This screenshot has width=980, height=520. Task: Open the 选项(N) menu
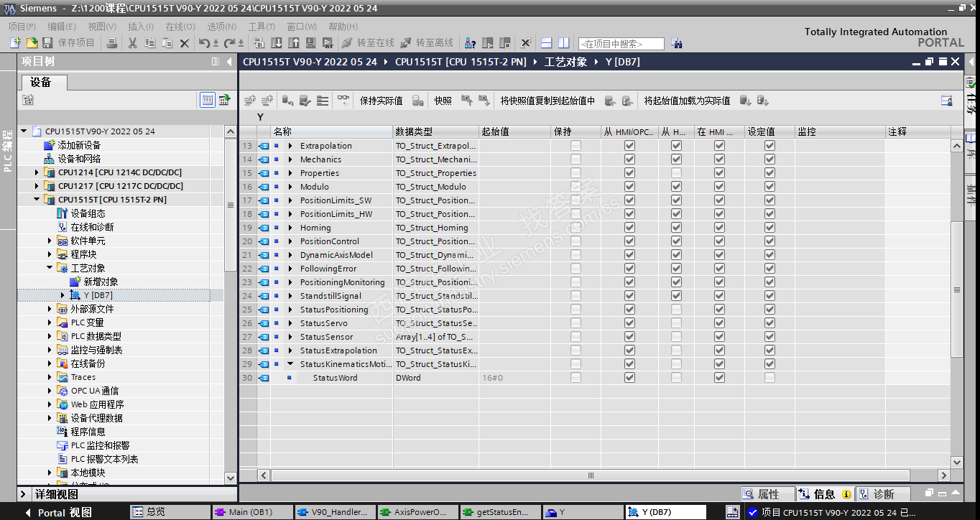pyautogui.click(x=222, y=27)
